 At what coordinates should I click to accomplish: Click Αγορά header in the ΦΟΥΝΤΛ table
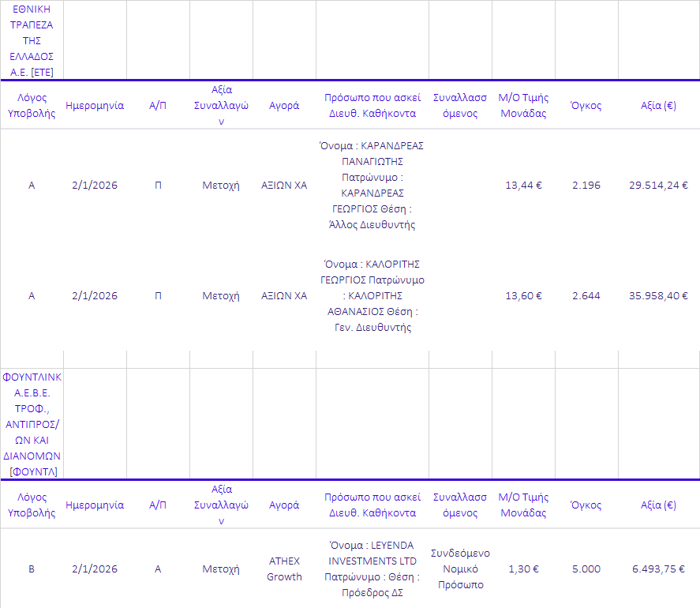(284, 505)
